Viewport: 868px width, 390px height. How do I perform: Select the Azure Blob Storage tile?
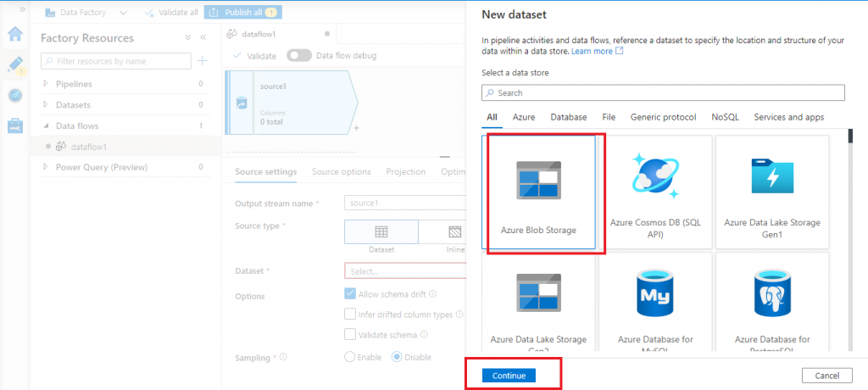[x=538, y=192]
